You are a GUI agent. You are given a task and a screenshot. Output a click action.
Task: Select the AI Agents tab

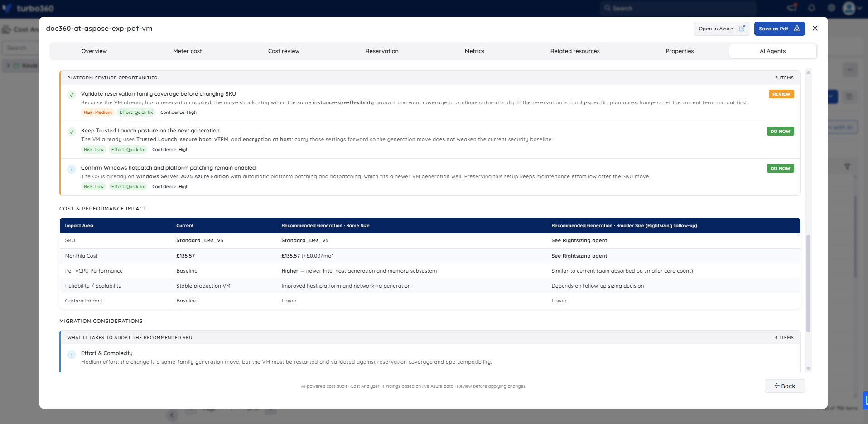(773, 51)
